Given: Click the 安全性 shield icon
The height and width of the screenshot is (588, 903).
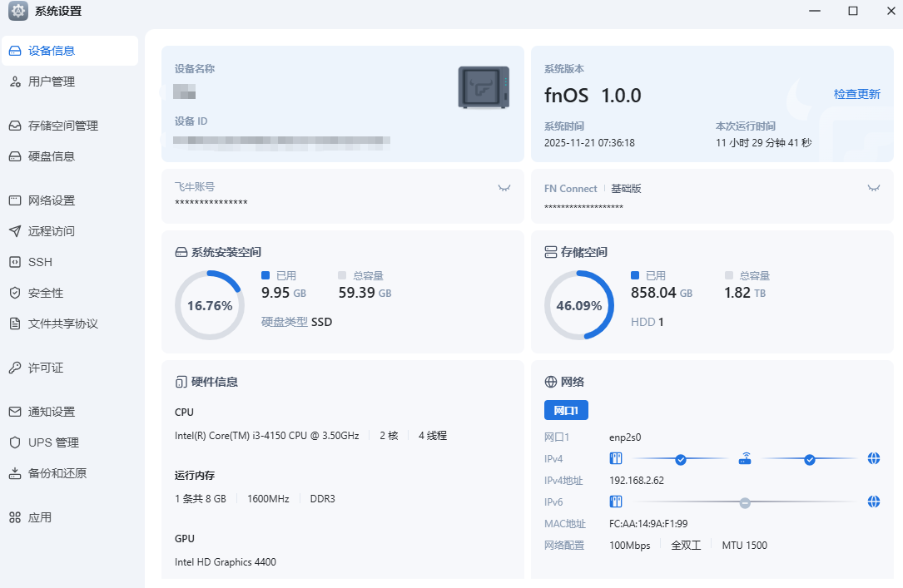Looking at the screenshot, I should (14, 293).
